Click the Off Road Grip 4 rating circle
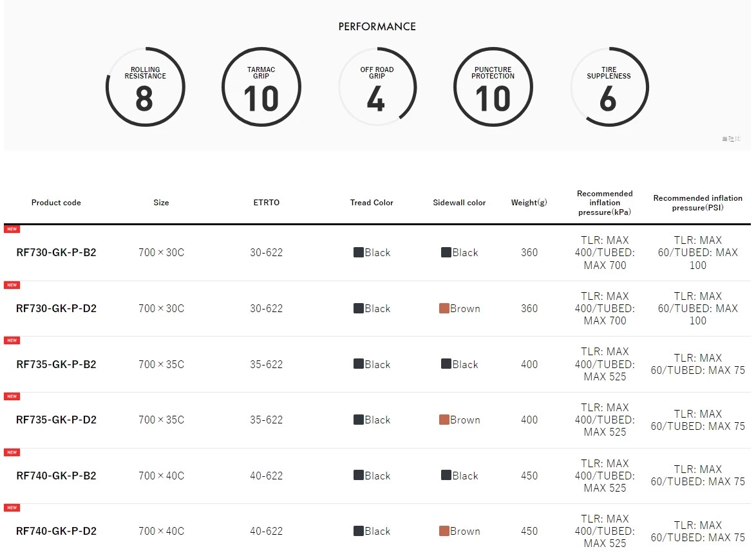 [377, 88]
